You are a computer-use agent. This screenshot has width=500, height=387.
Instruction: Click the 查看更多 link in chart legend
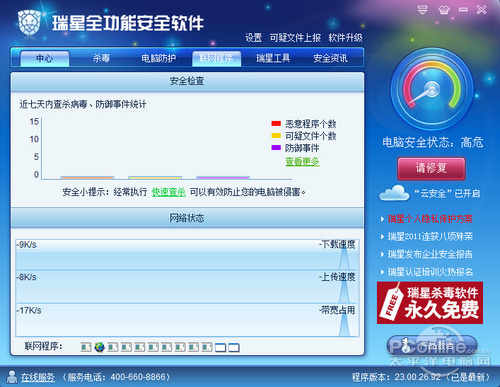coord(302,162)
